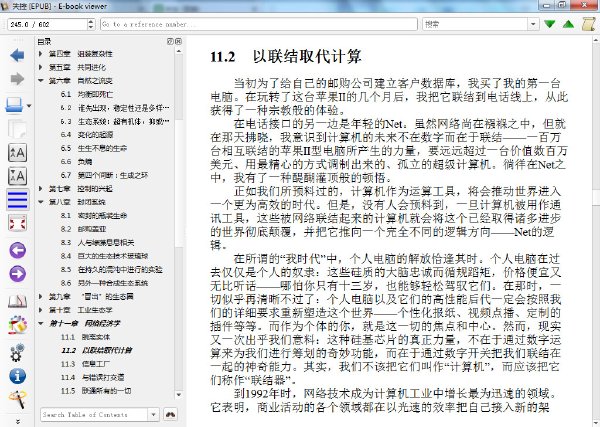Open section 6.5 in the contents
600x427 pixels.
coord(94,148)
